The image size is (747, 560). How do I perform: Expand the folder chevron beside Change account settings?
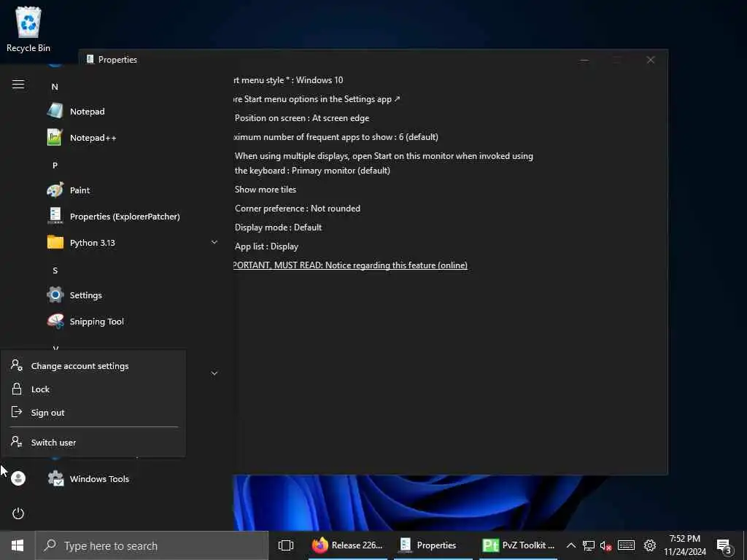214,373
